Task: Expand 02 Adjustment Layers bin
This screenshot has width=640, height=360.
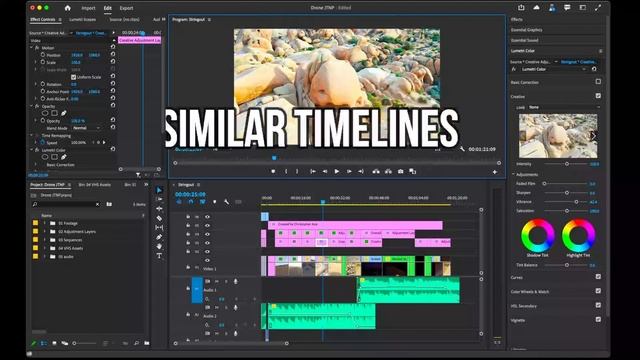Action: [x=44, y=231]
